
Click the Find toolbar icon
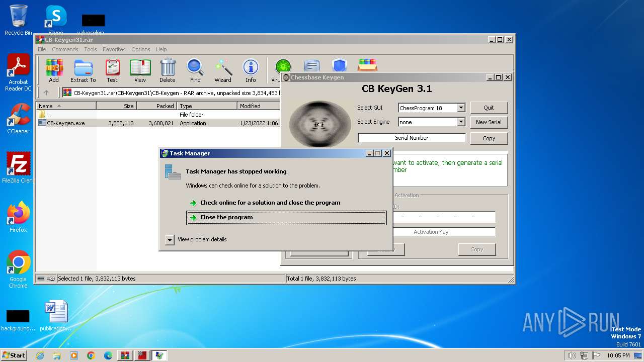195,70
